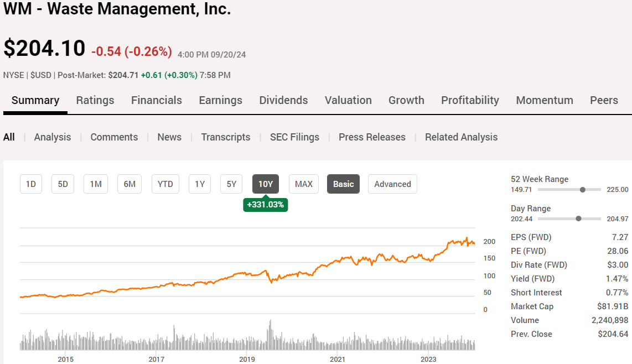
Task: Filter by News
Action: tap(169, 137)
